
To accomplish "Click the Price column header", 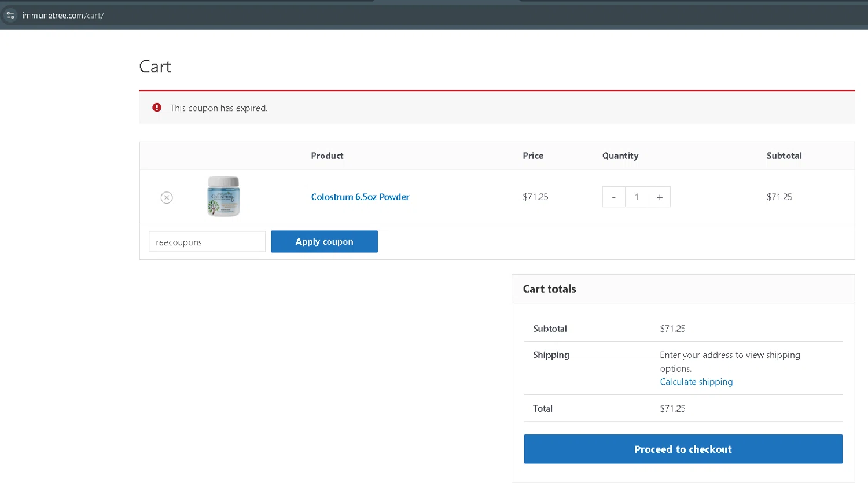I will pos(533,156).
